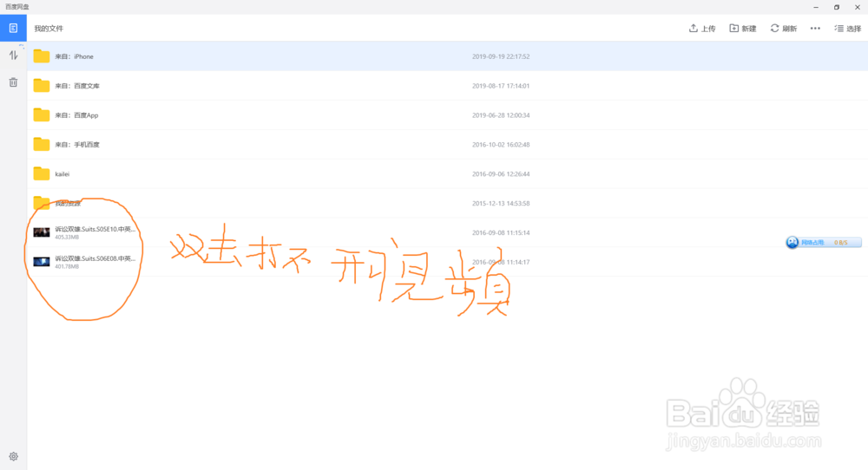Screen dimensions: 868x470
Task: Click the Suits.S06E08 video thumbnail
Action: coord(42,262)
